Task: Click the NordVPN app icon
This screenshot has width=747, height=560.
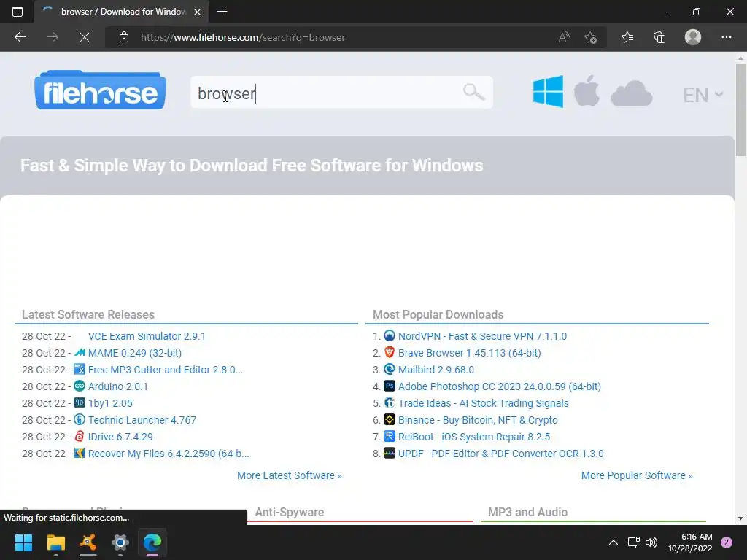Action: tap(390, 335)
